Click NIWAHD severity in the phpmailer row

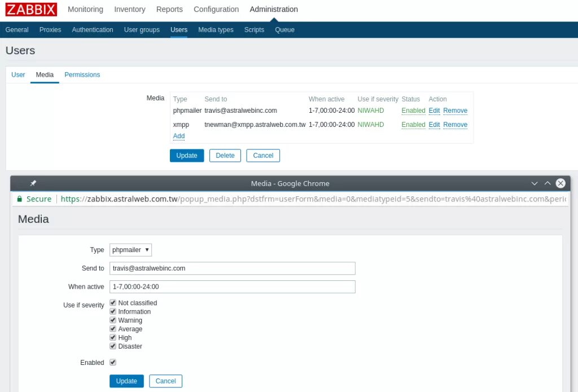coord(371,111)
